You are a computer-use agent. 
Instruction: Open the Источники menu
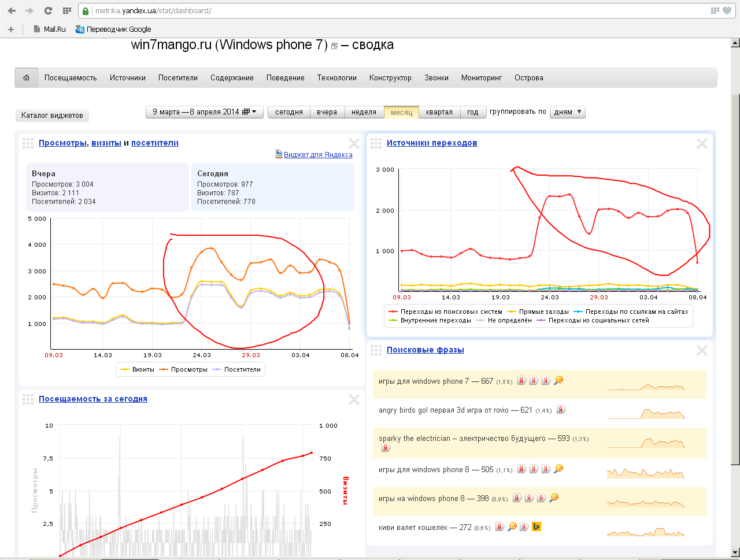128,78
